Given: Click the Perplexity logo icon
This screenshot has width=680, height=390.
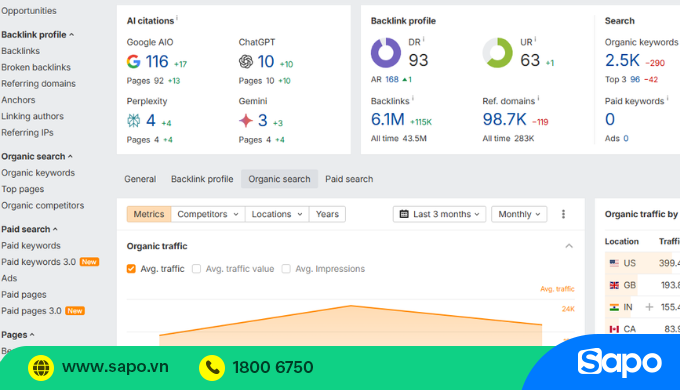Looking at the screenshot, I should coord(134,120).
